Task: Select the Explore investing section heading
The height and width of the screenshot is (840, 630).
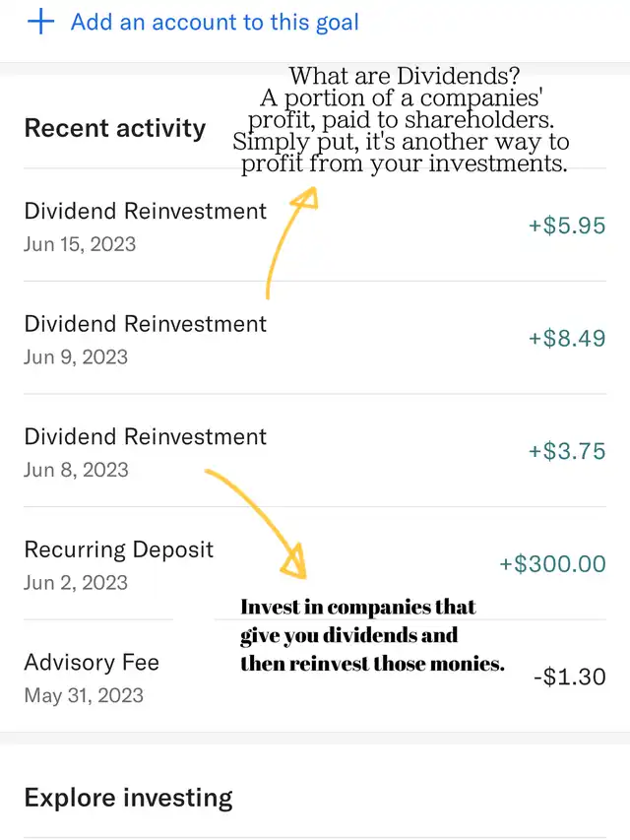Action: pyautogui.click(x=128, y=798)
